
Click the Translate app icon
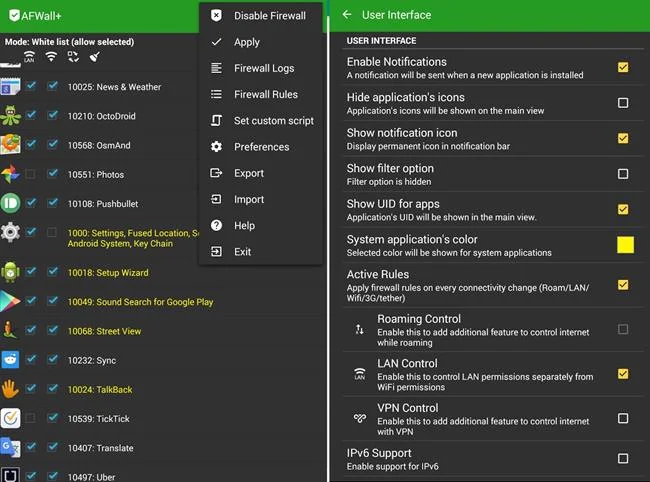tap(10, 448)
